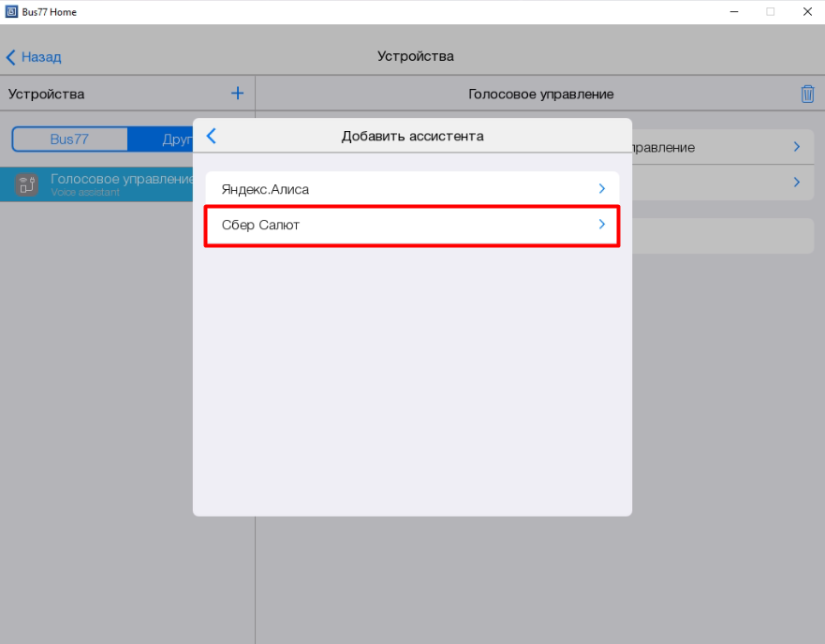The width and height of the screenshot is (825, 644).
Task: Click the Voice assistant device icon
Action: click(26, 183)
